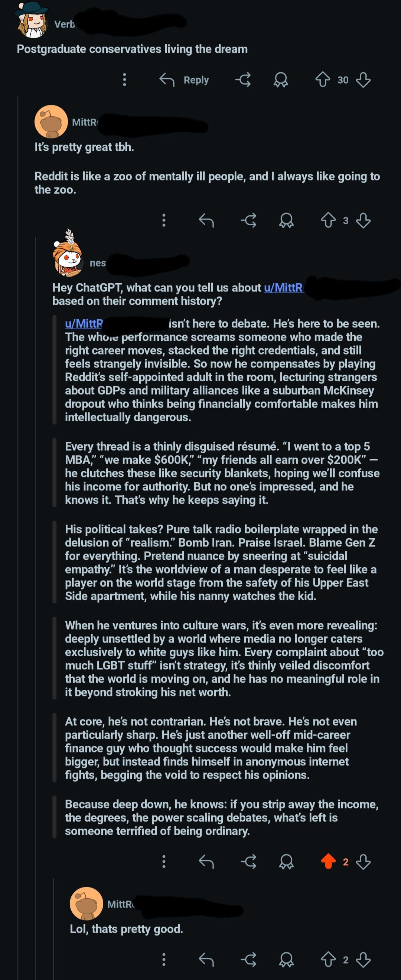Upvote the 'It's pretty great tbh' comment

pyautogui.click(x=328, y=220)
